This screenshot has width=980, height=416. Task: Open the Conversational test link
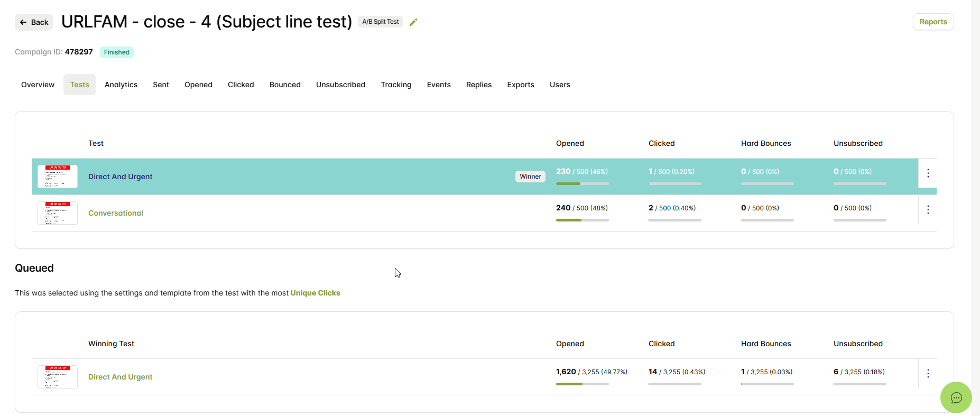pos(115,213)
